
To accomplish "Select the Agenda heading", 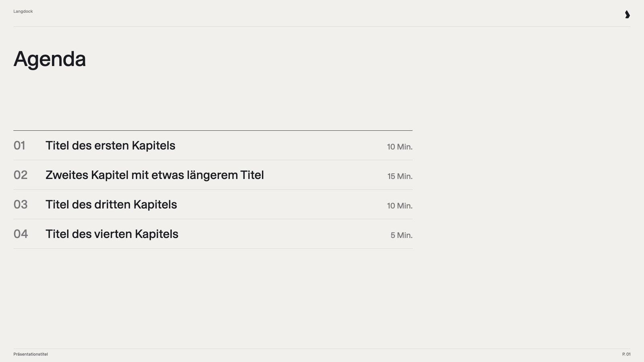I will click(50, 59).
